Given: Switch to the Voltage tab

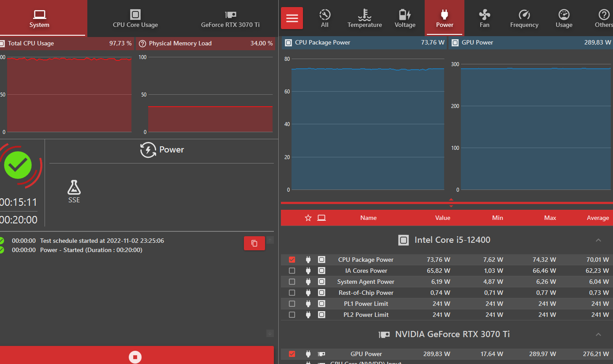Looking at the screenshot, I should tap(405, 18).
